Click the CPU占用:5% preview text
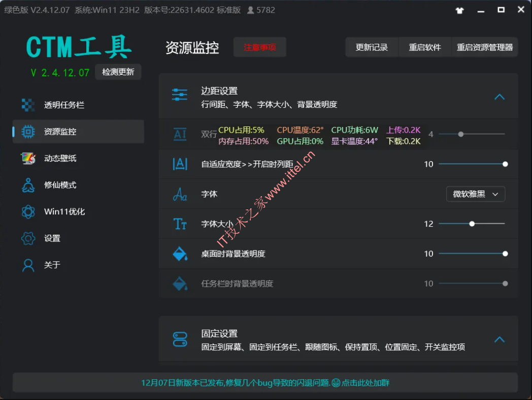Screen dimensions: 532x400 241,130
